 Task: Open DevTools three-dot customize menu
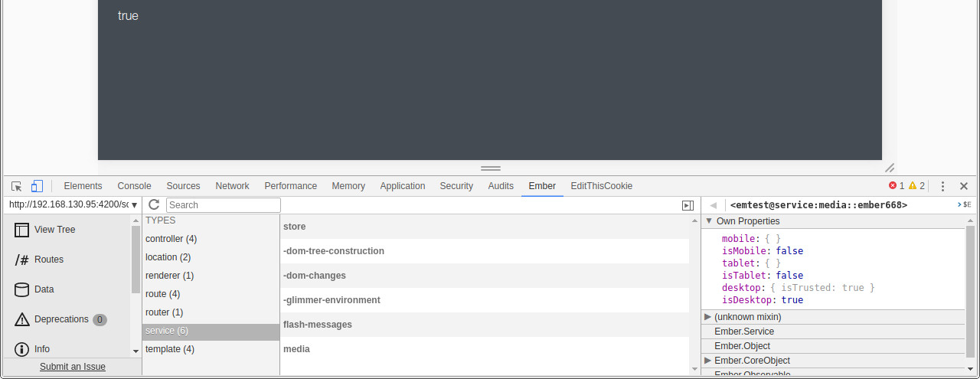coord(942,186)
